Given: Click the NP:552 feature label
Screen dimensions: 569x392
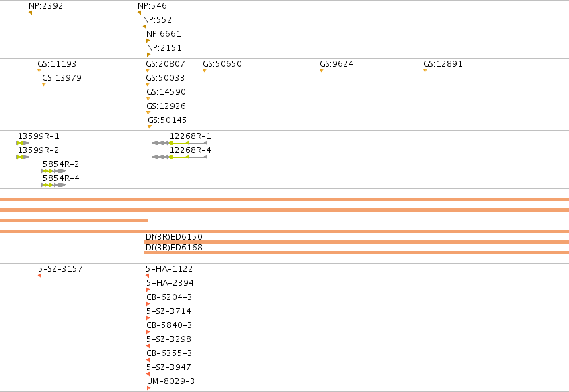Looking at the screenshot, I should pos(158,20).
